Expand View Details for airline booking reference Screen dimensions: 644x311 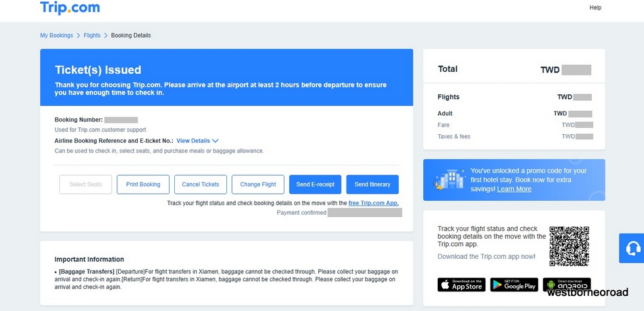coord(193,140)
